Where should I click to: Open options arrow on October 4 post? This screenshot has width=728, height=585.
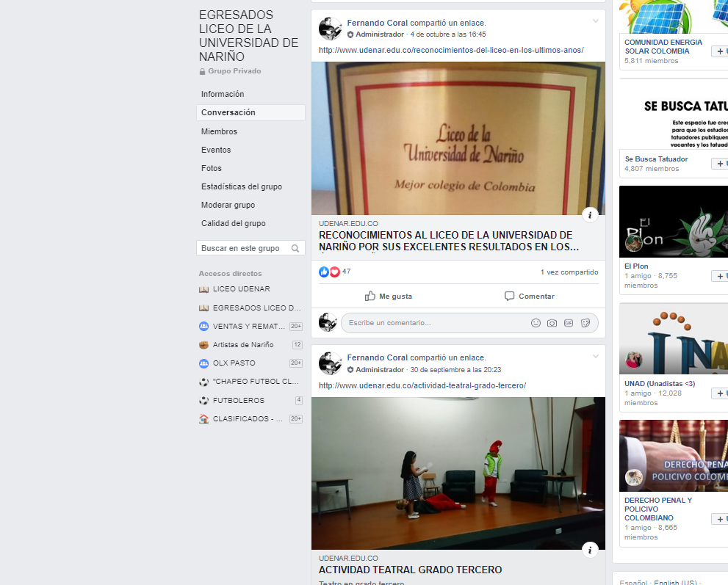pyautogui.click(x=595, y=21)
